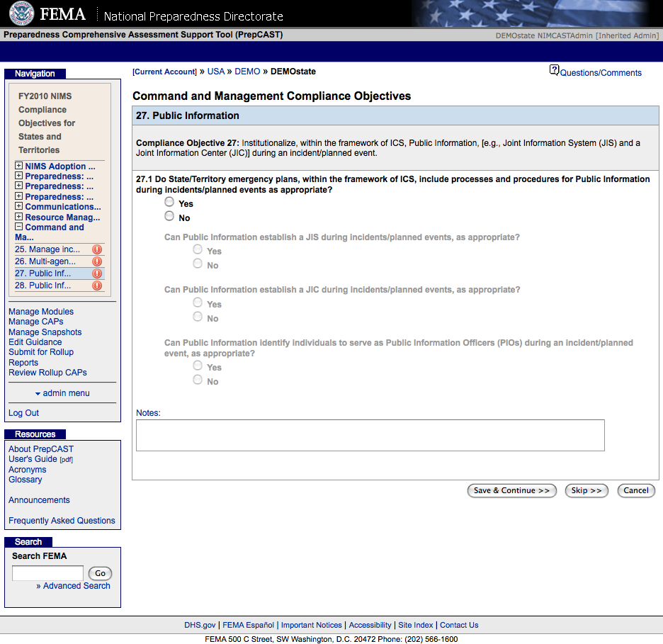Open Manage Snapshots from navigation menu
The width and height of the screenshot is (663, 644).
(x=45, y=332)
